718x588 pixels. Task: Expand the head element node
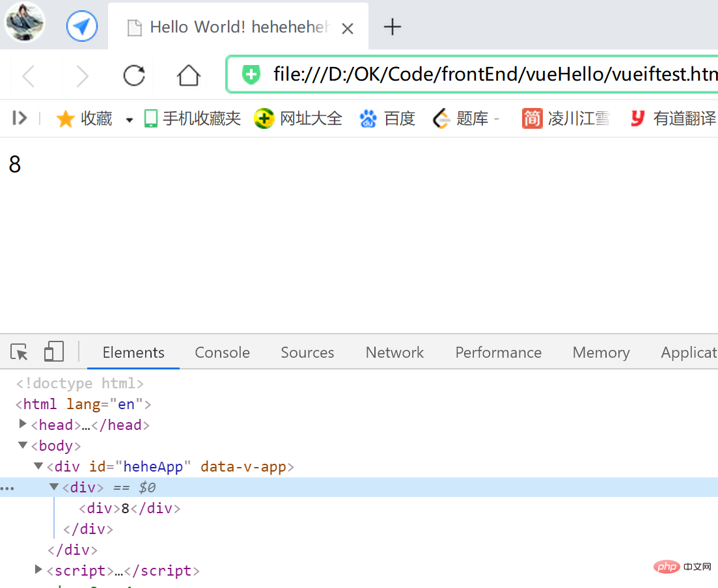[x=23, y=425]
